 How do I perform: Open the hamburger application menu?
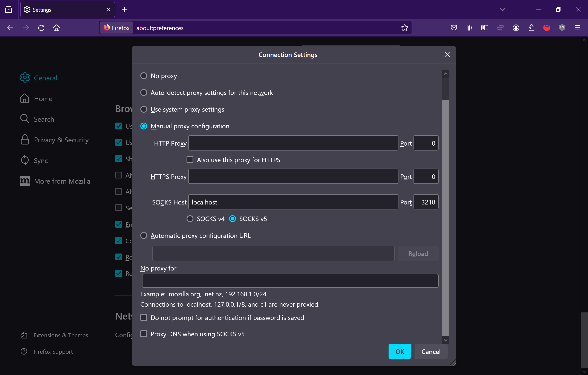[577, 28]
